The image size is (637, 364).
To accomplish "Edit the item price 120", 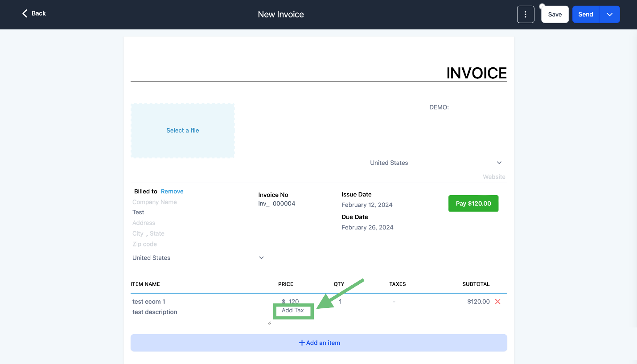I will click(293, 302).
